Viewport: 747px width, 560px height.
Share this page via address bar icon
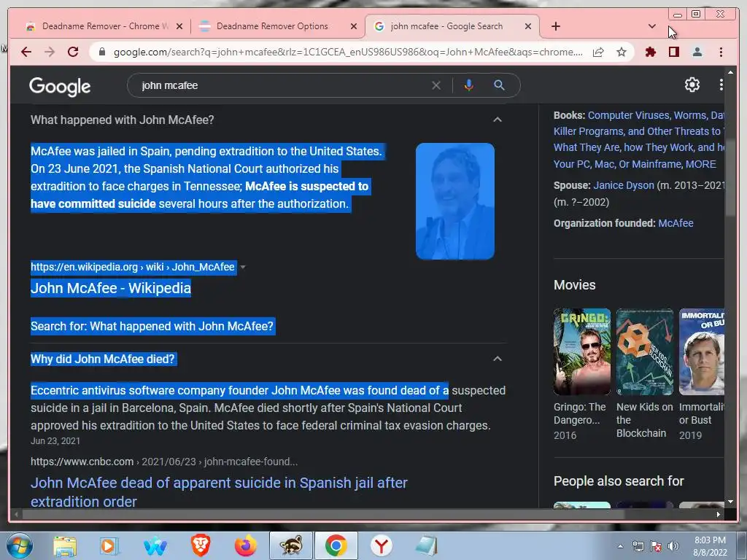598,52
